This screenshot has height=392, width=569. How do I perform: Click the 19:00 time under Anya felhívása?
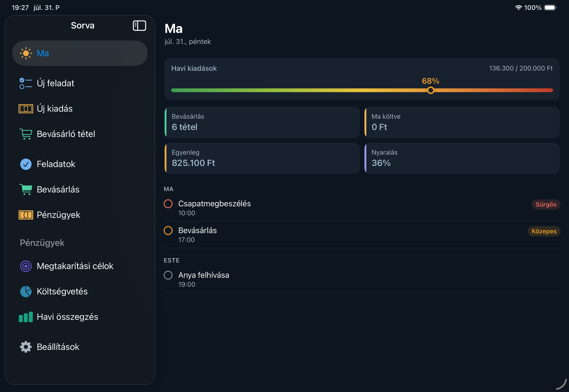click(187, 285)
